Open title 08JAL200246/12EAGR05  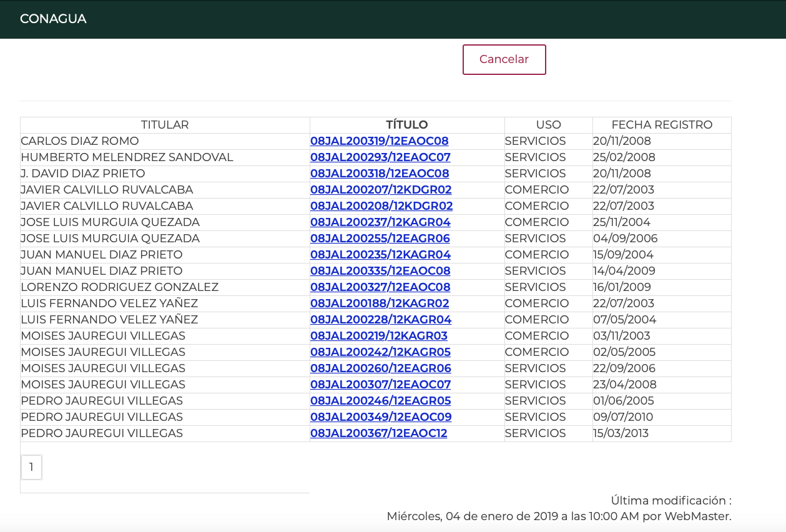(x=380, y=401)
